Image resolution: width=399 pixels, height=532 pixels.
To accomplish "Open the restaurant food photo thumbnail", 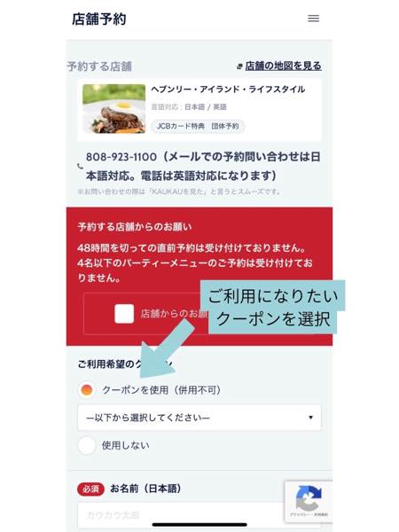I will tap(114, 108).
